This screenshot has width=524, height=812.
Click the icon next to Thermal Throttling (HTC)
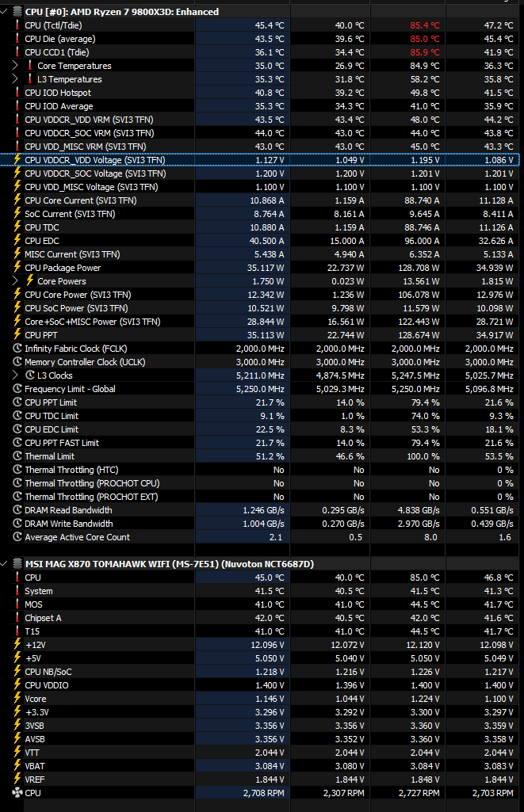click(x=17, y=470)
